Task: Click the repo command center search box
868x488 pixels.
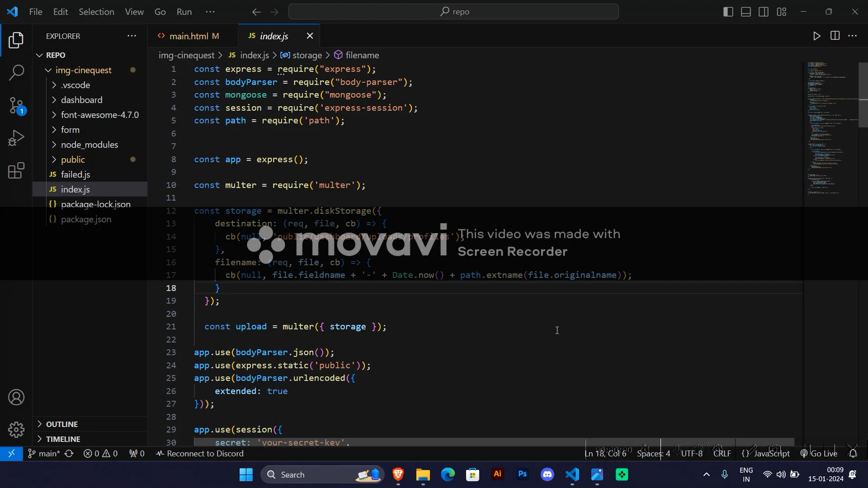Action: [453, 12]
